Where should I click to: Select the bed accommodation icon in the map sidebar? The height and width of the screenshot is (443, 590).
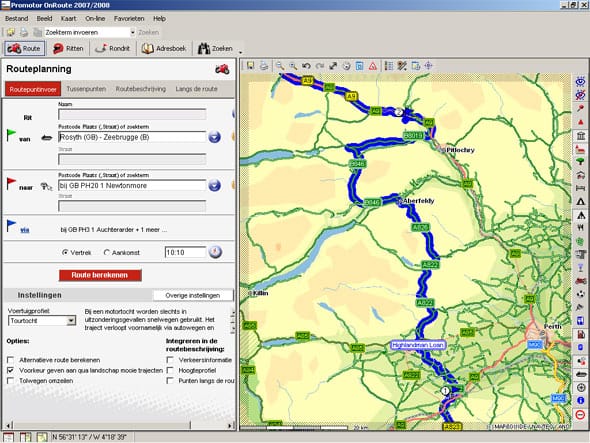pos(580,188)
